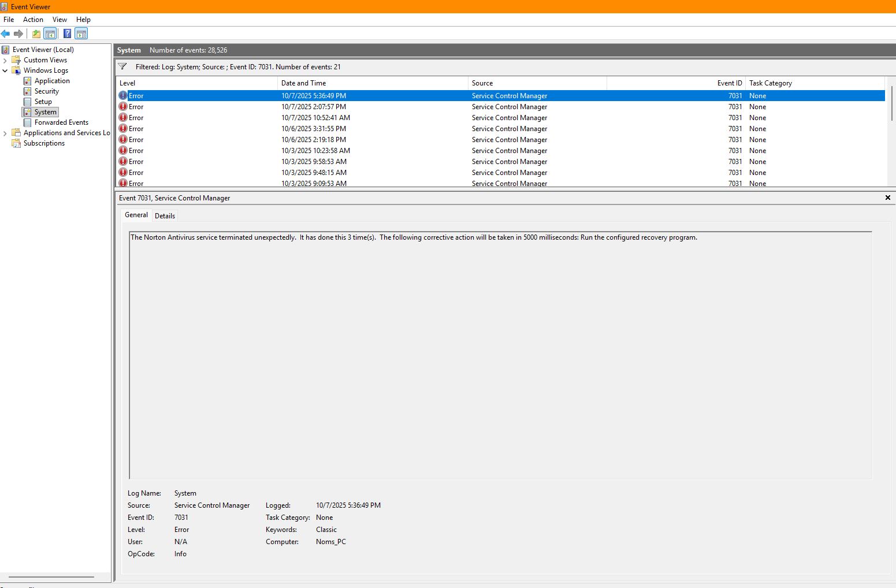Sort the list by the Event ID header
This screenshot has width=896, height=588.
[729, 83]
